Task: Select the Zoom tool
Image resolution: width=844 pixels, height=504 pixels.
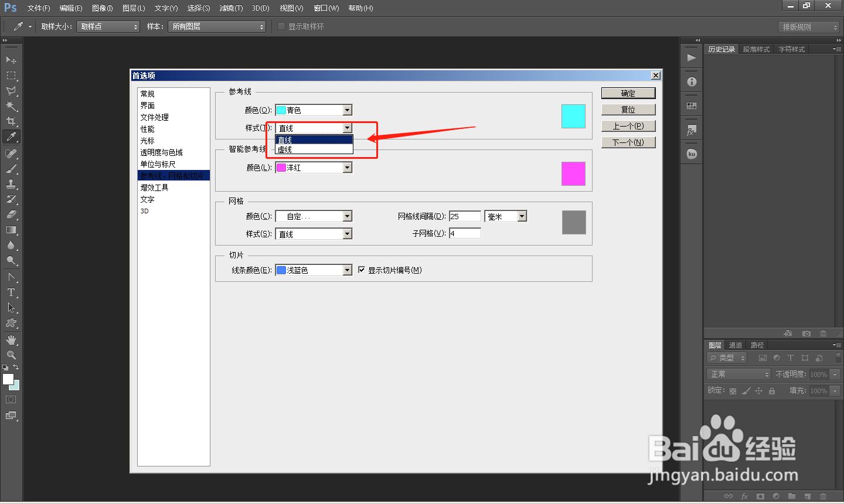Action: [11, 355]
